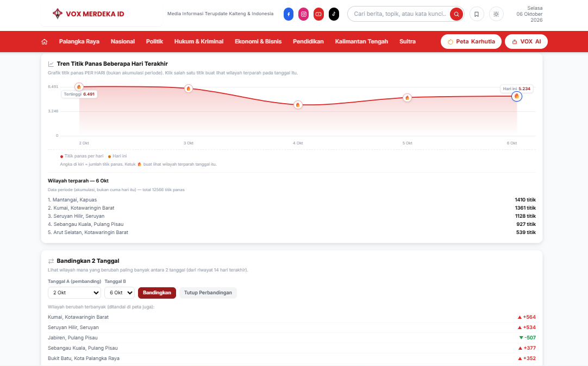588x366 pixels.
Task: Toggle light/dark theme sun icon
Action: [496, 14]
